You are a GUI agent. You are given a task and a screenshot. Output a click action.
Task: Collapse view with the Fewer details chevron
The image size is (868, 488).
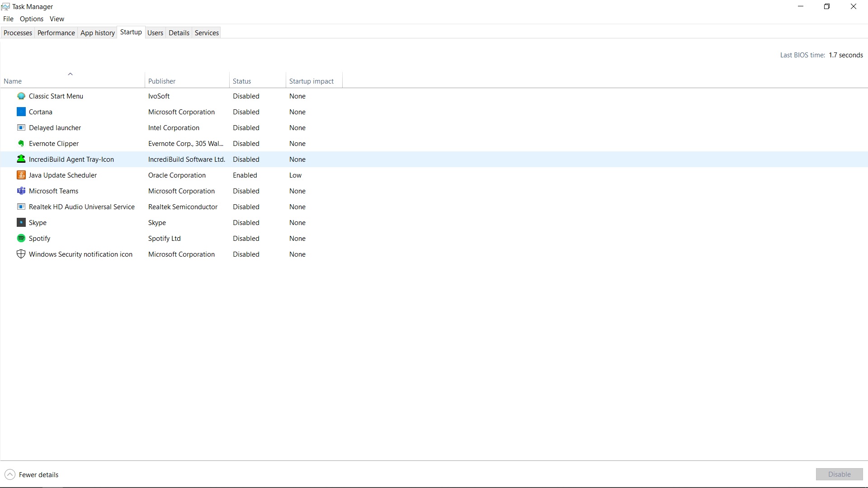(10, 474)
